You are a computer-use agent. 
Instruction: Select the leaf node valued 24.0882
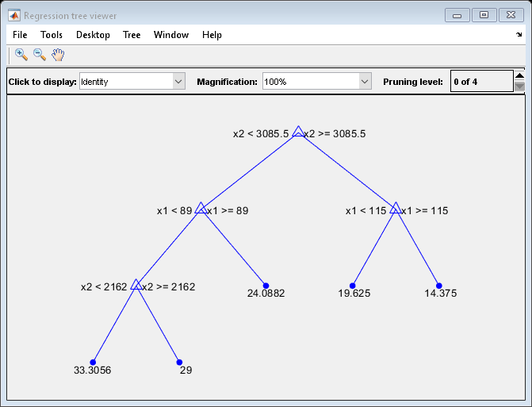266,286
